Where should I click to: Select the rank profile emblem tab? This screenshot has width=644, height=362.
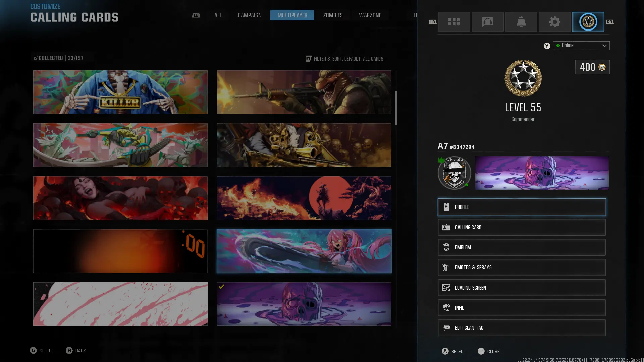pos(588,22)
